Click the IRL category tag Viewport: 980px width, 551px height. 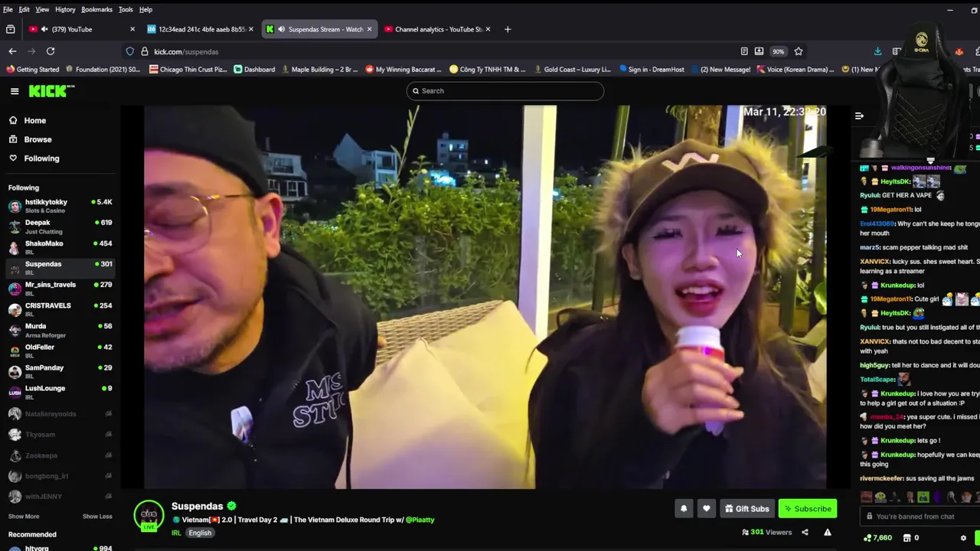[x=176, y=533]
